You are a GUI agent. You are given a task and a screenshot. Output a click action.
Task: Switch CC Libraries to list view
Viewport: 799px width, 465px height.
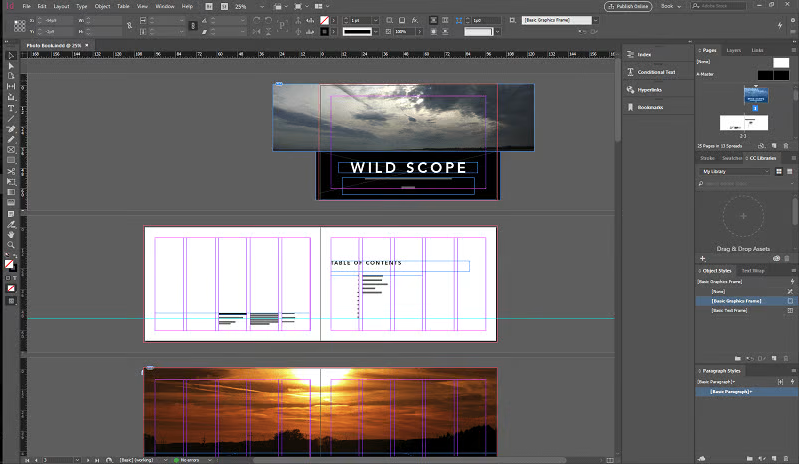click(789, 171)
